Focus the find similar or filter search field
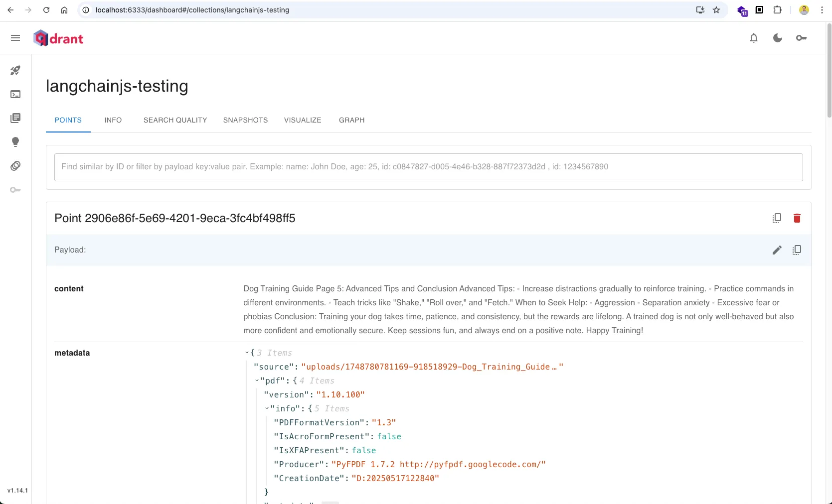The image size is (832, 504). click(428, 167)
